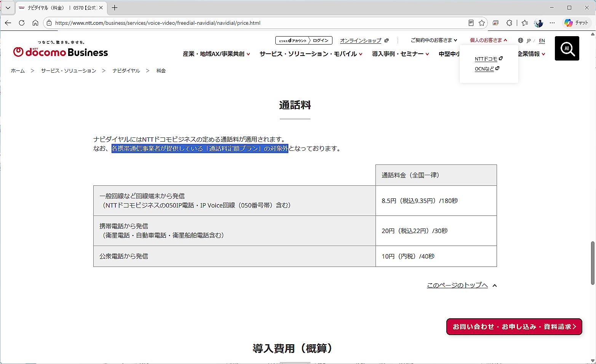Go to browser home icon

point(35,23)
